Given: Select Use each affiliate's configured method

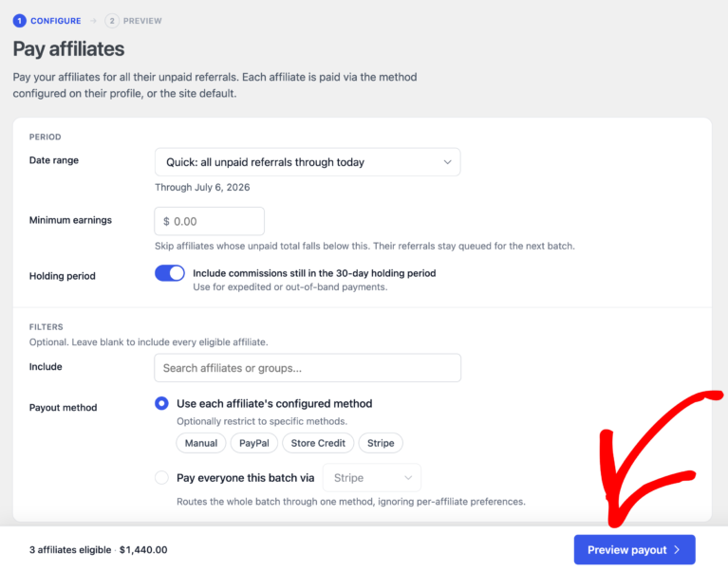Looking at the screenshot, I should 161,403.
